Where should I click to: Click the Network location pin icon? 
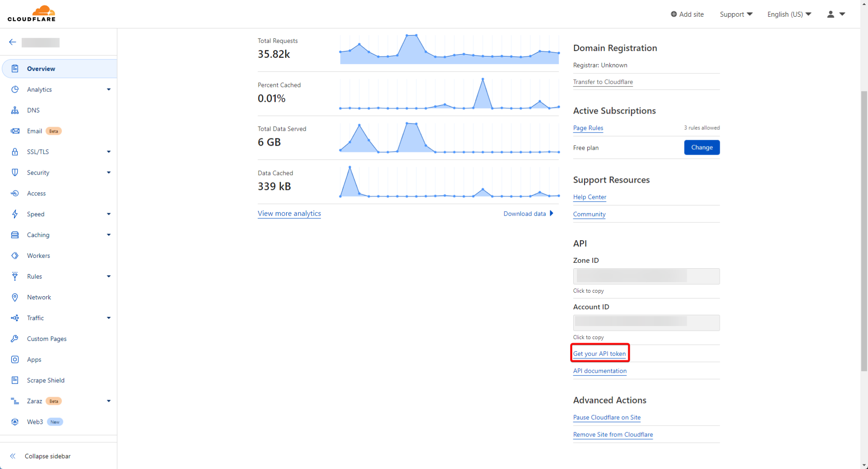[x=15, y=297]
